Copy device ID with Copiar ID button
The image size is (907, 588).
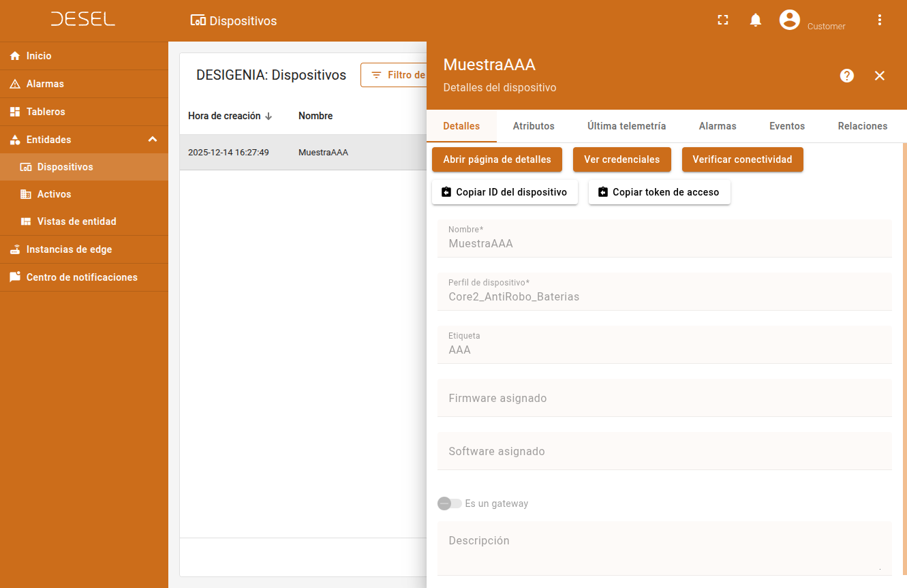504,192
